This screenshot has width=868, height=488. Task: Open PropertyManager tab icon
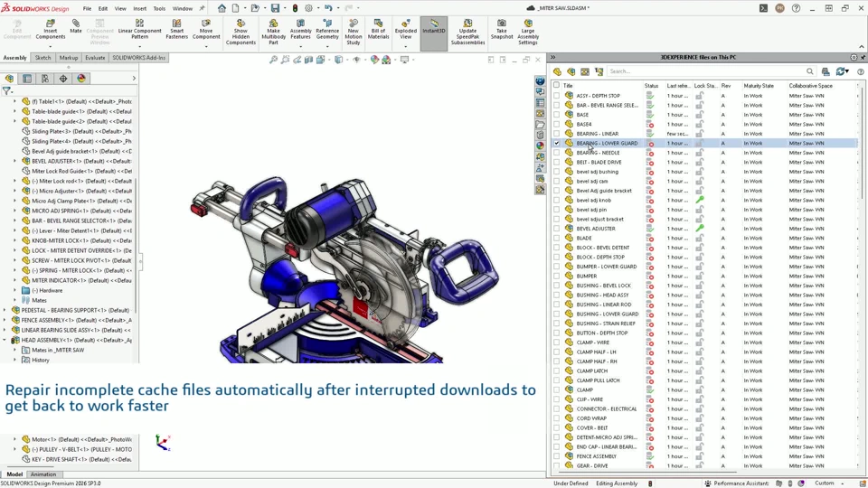pyautogui.click(x=27, y=79)
